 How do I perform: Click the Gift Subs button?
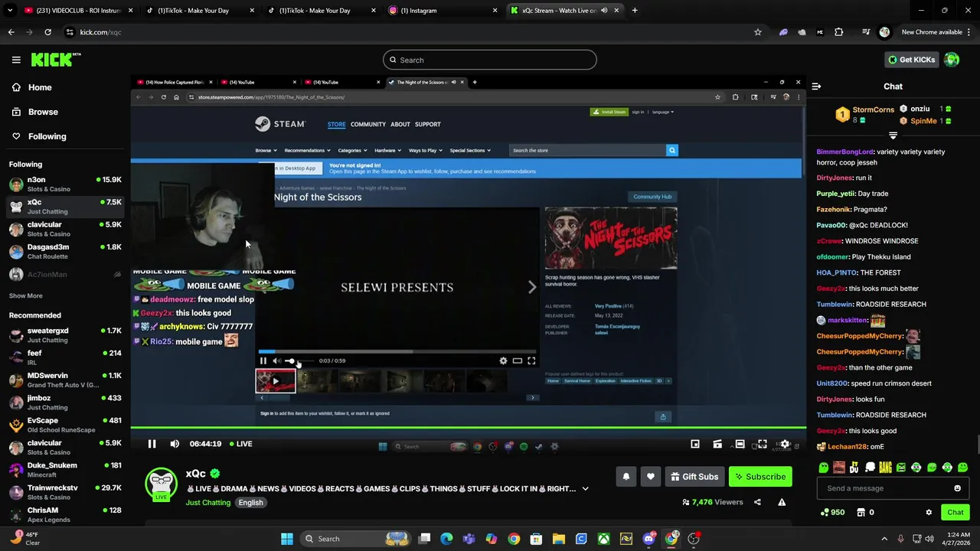(694, 477)
